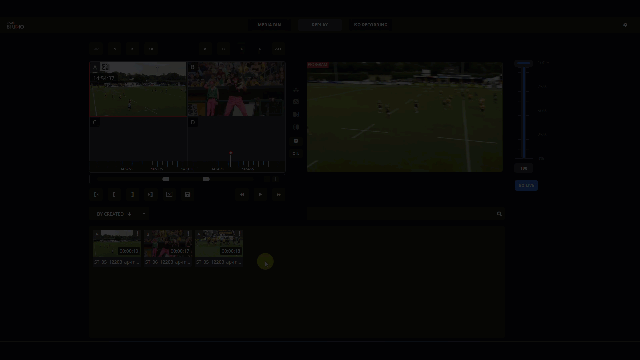
Task: Select camera A football field tile
Action: [x=138, y=89]
